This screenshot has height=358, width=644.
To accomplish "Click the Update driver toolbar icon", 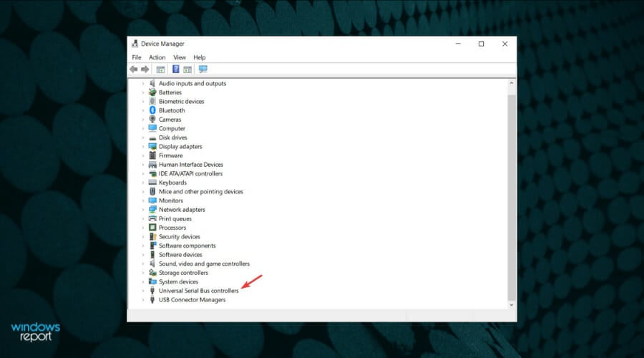I will (187, 69).
